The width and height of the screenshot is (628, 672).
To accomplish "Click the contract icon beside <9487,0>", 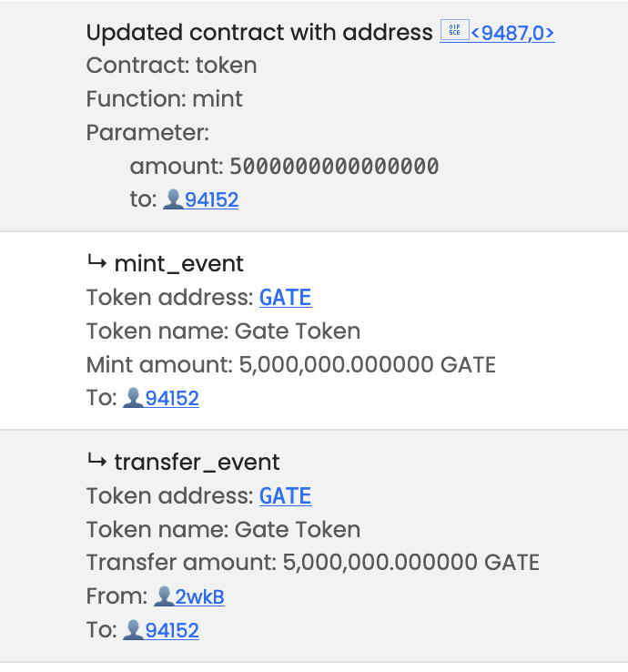I will (454, 30).
